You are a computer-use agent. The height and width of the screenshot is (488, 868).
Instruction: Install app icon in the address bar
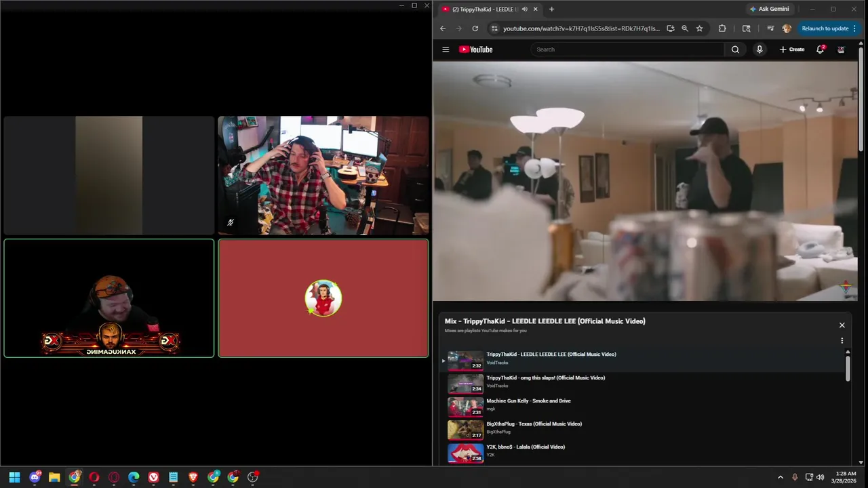(x=670, y=28)
